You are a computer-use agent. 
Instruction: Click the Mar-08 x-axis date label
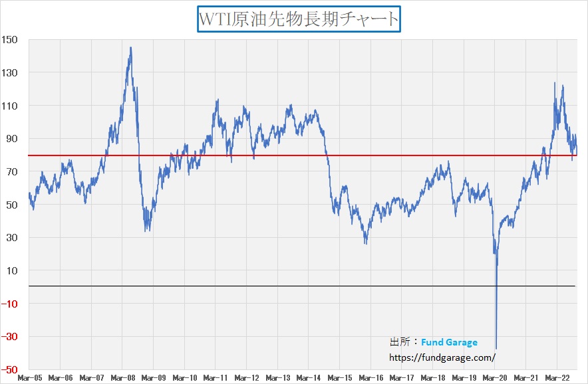(x=122, y=378)
